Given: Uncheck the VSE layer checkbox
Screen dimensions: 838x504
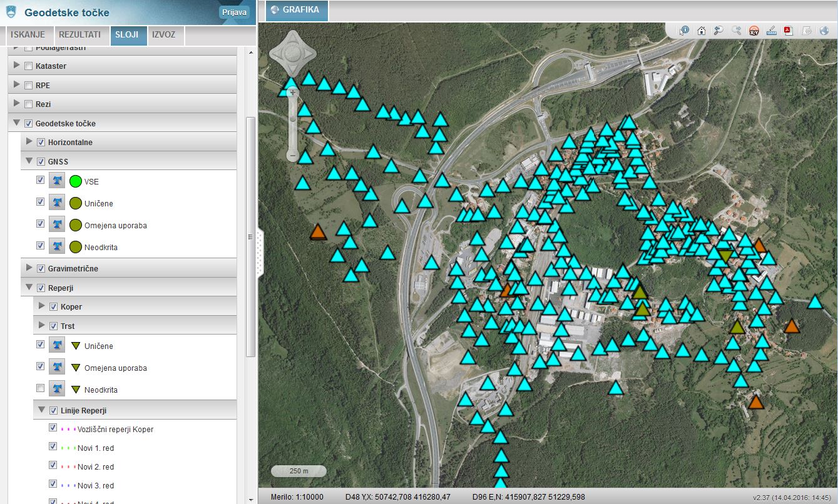Looking at the screenshot, I should [x=41, y=179].
